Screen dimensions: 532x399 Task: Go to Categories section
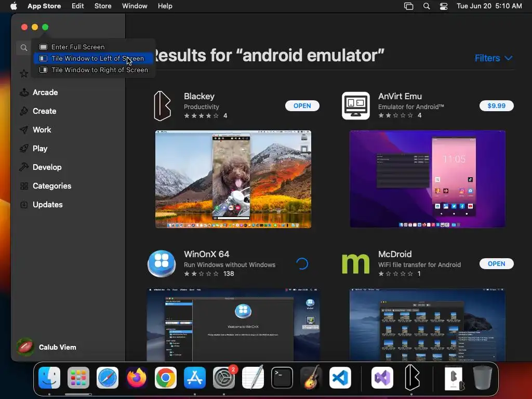coord(52,186)
